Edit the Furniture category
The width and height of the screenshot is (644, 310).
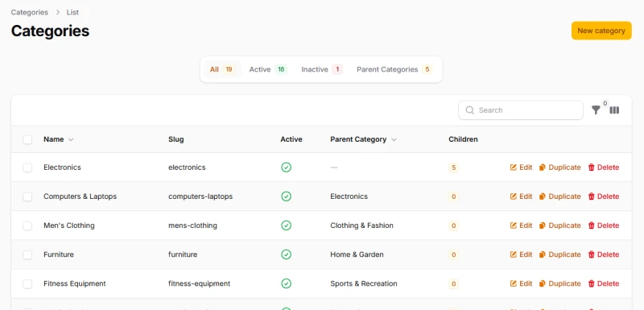(521, 254)
